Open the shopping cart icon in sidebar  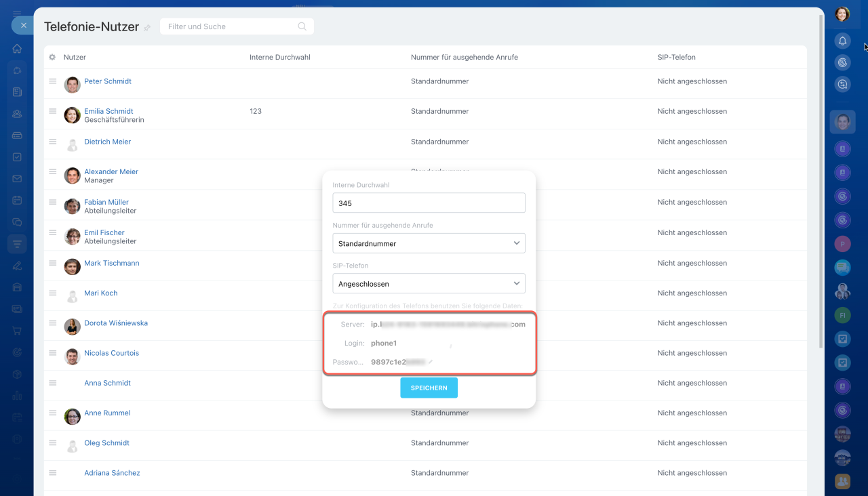[x=17, y=331]
